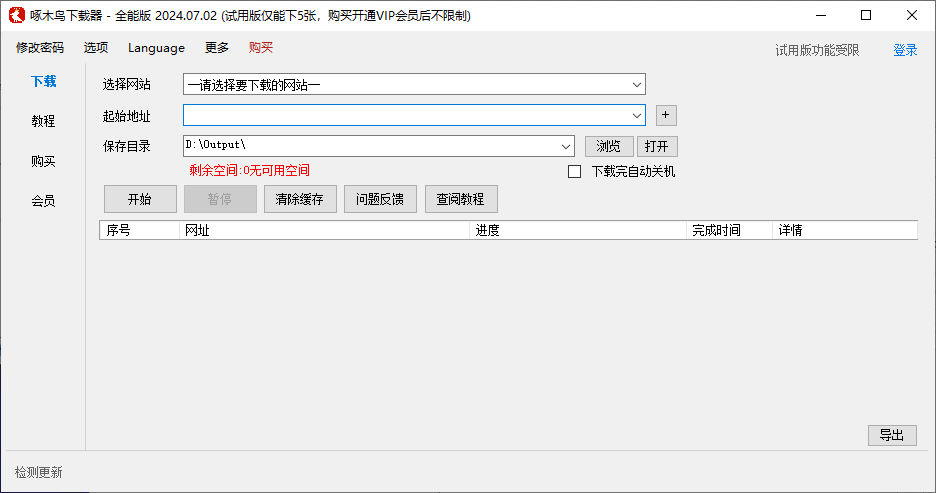Click the 问题反馈 button

[380, 199]
